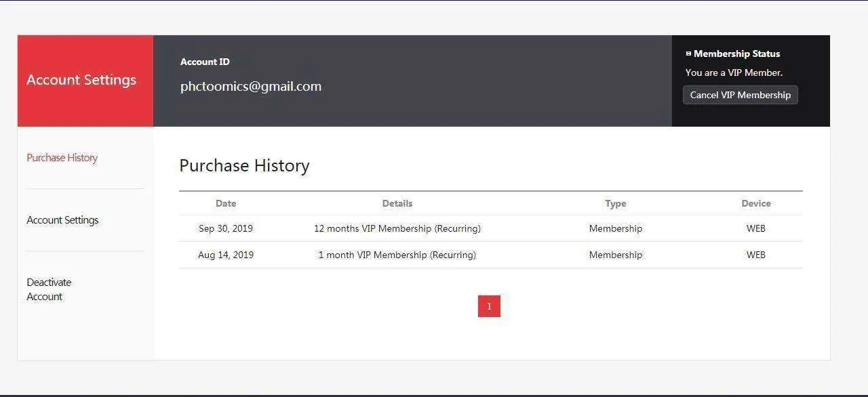Go to page 1 of purchase history

489,306
